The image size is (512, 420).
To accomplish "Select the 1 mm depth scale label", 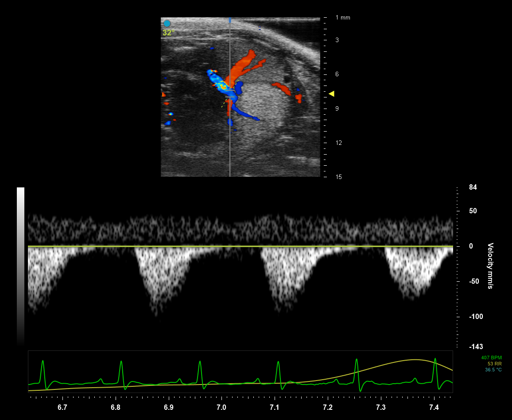I will coord(342,18).
